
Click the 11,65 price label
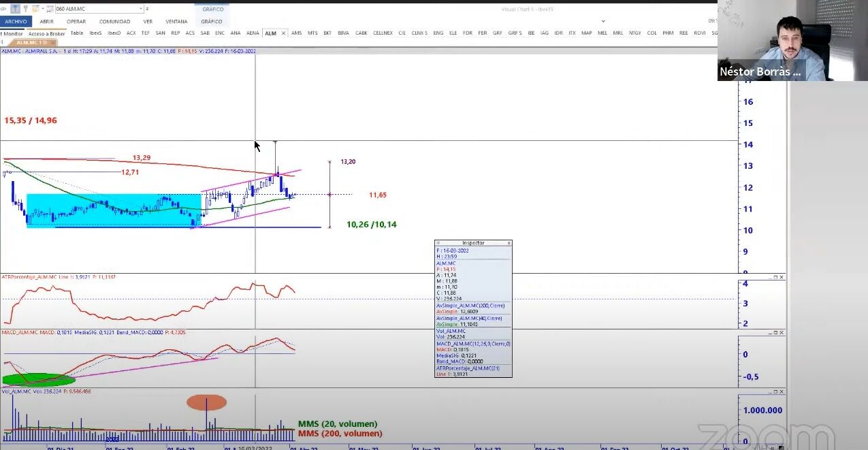coord(378,195)
